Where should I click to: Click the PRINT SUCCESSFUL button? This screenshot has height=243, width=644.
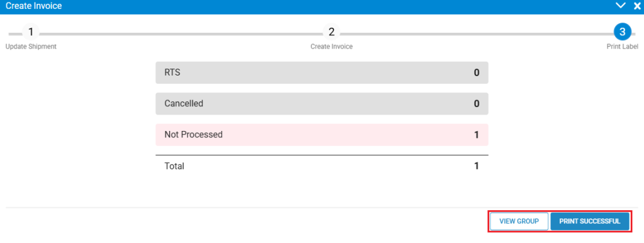(589, 221)
